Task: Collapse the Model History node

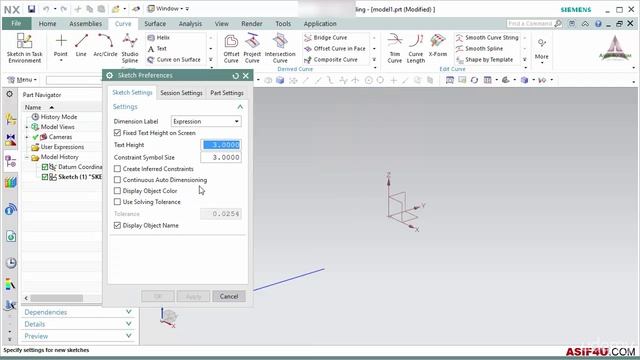Action: [x=27, y=157]
